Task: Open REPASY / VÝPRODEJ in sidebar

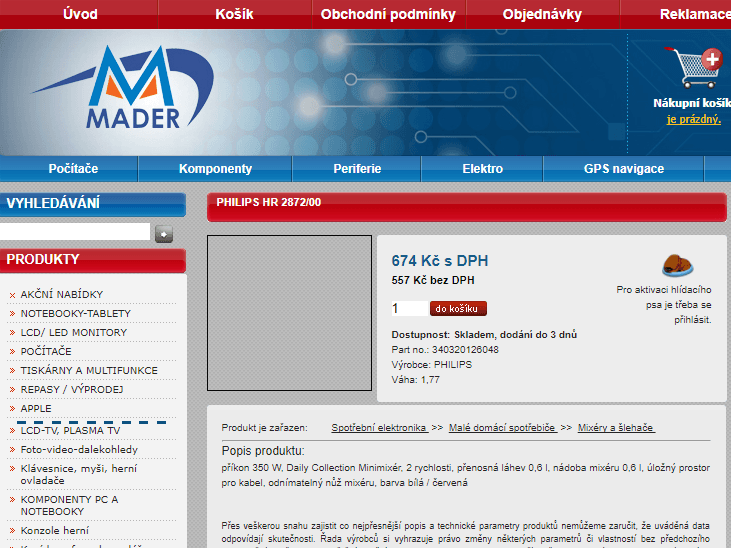Action: pyautogui.click(x=72, y=389)
